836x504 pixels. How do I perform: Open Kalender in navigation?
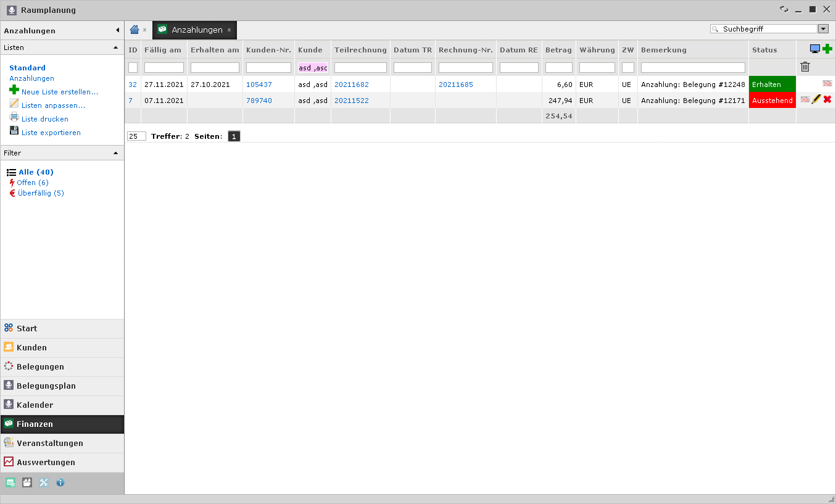(62, 405)
